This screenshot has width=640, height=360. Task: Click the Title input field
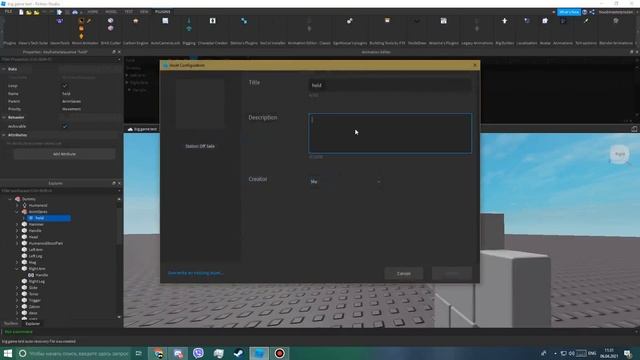[390, 85]
